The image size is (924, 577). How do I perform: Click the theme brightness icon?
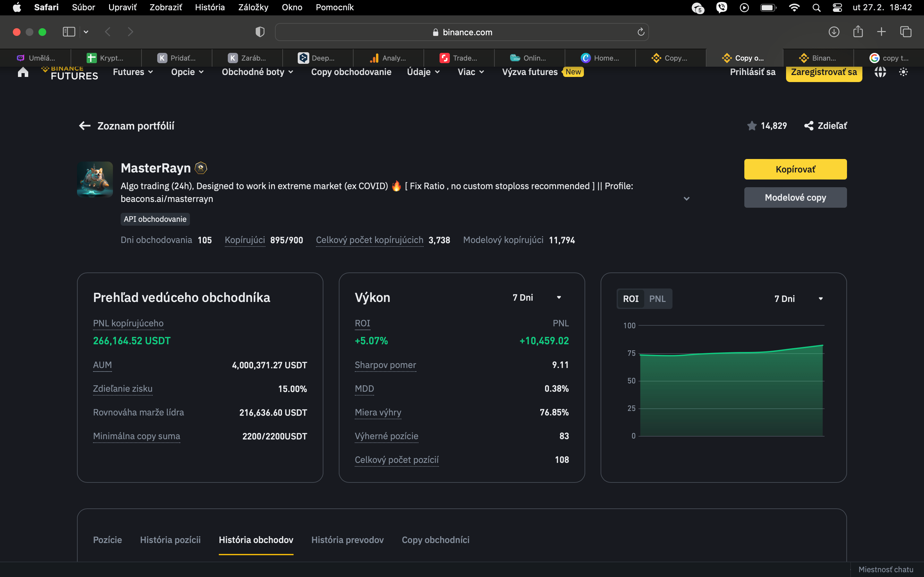[903, 72]
